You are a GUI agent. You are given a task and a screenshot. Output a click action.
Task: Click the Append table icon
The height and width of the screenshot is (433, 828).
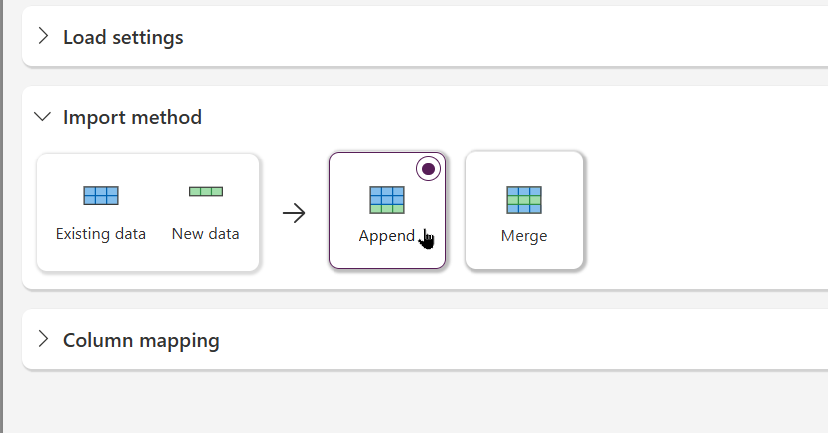tap(387, 200)
